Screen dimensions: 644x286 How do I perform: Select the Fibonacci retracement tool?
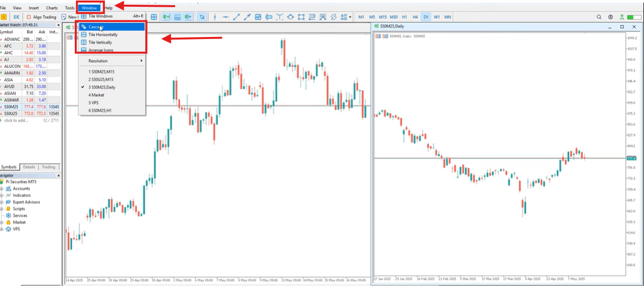pyautogui.click(x=312, y=17)
